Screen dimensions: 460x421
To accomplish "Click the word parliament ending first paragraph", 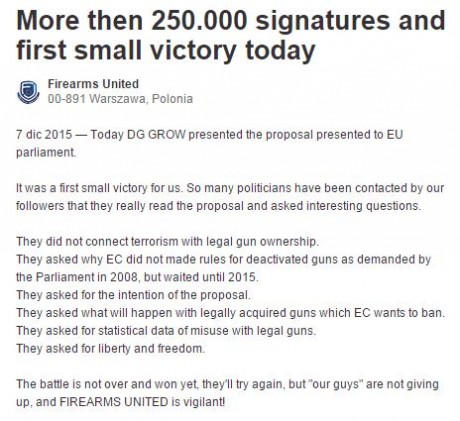I will point(46,153).
